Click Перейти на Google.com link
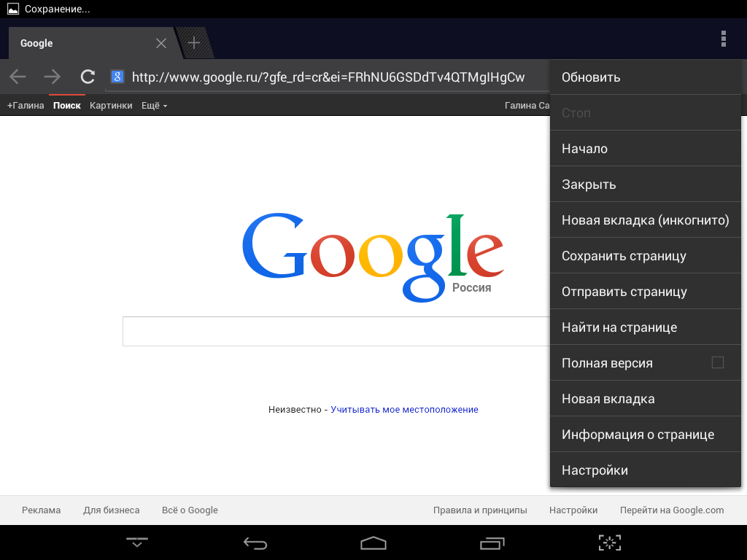747x560 pixels. coord(672,510)
